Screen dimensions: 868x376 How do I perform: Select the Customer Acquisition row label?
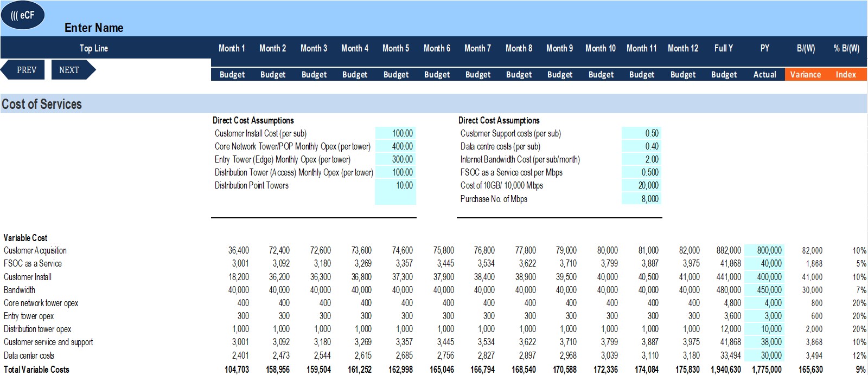pos(35,250)
